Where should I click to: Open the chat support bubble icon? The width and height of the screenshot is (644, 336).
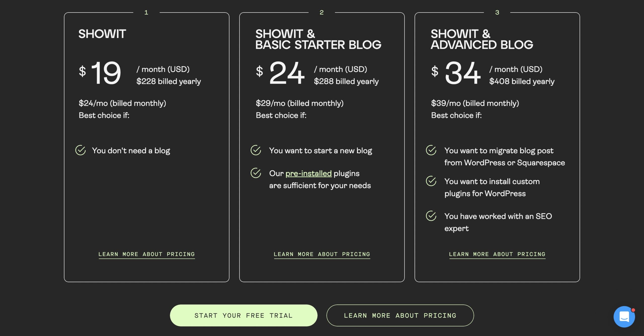624,316
